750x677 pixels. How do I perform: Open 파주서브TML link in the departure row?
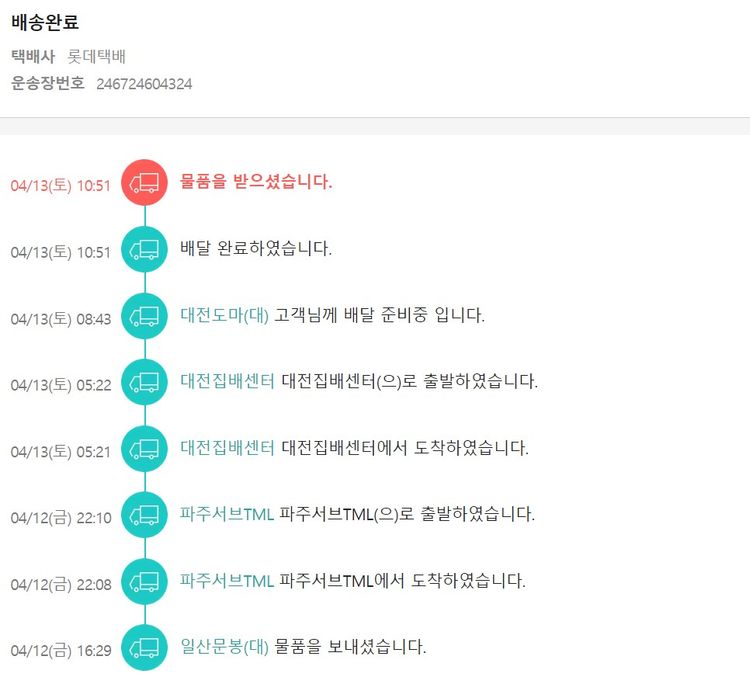(x=227, y=514)
